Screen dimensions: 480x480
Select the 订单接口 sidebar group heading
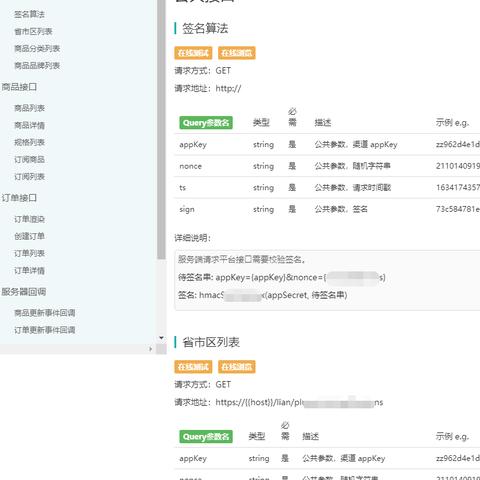19,198
